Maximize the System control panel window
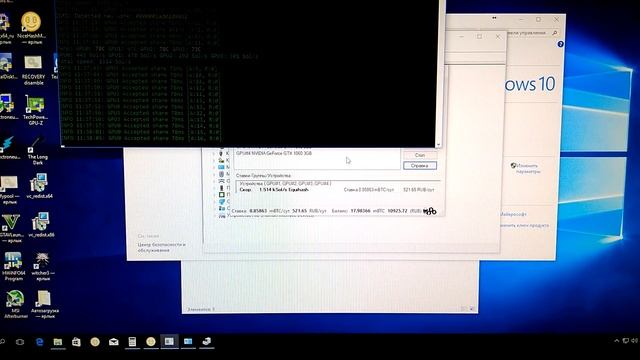This screenshot has height=360, width=640. [x=538, y=19]
